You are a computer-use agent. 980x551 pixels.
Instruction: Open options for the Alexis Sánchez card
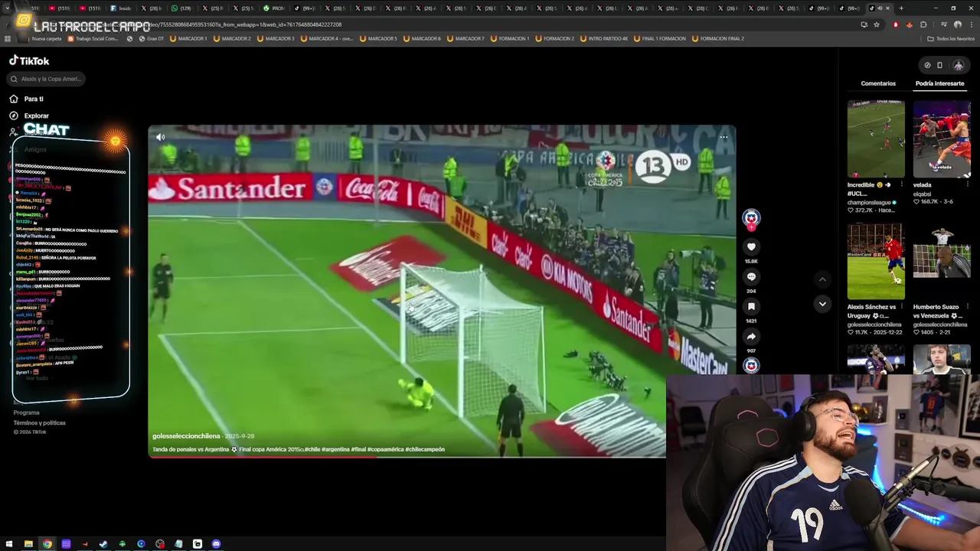(902, 307)
